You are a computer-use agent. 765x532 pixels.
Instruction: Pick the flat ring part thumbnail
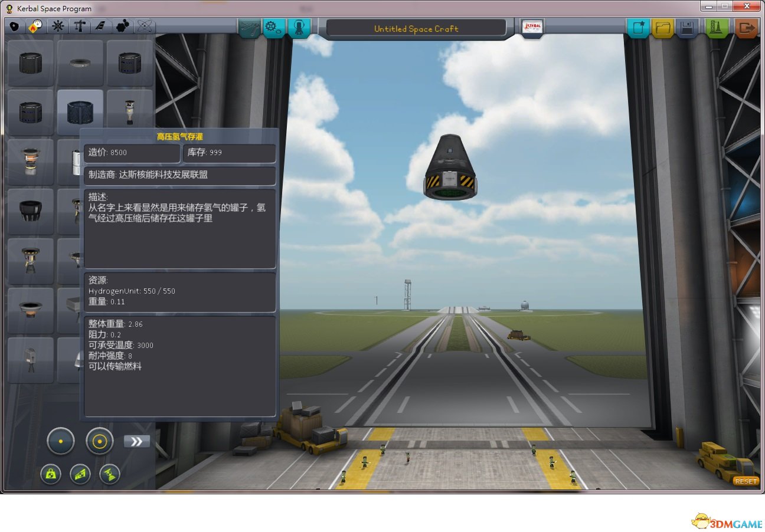[80, 63]
